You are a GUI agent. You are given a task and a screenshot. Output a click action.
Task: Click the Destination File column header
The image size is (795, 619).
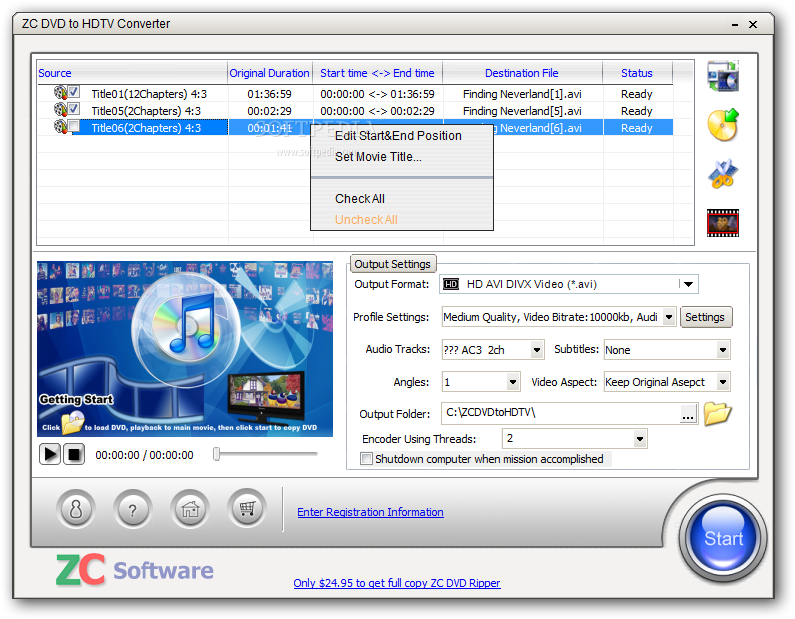tap(522, 73)
